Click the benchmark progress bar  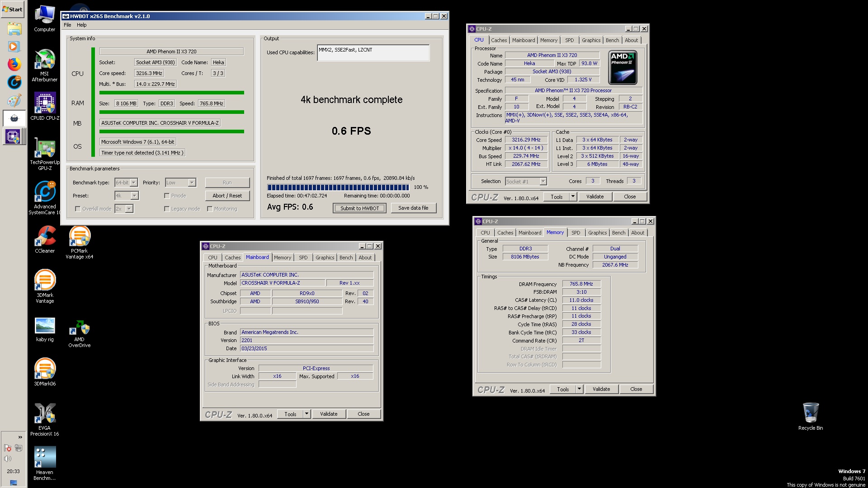[x=338, y=187]
